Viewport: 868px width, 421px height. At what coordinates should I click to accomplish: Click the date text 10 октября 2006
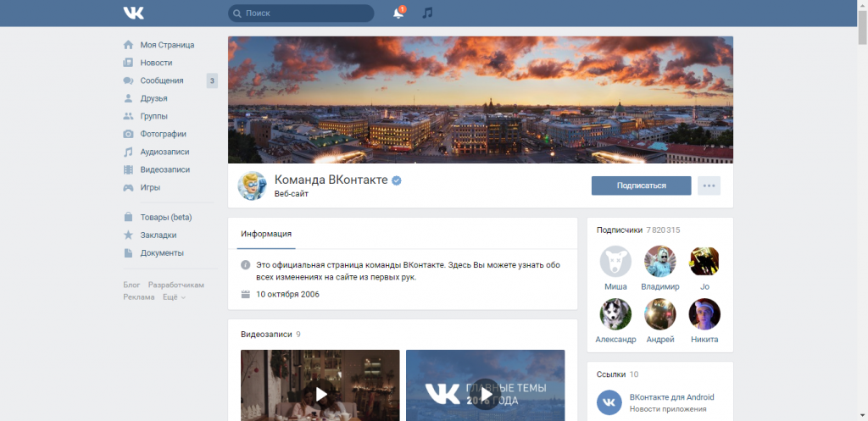click(288, 294)
